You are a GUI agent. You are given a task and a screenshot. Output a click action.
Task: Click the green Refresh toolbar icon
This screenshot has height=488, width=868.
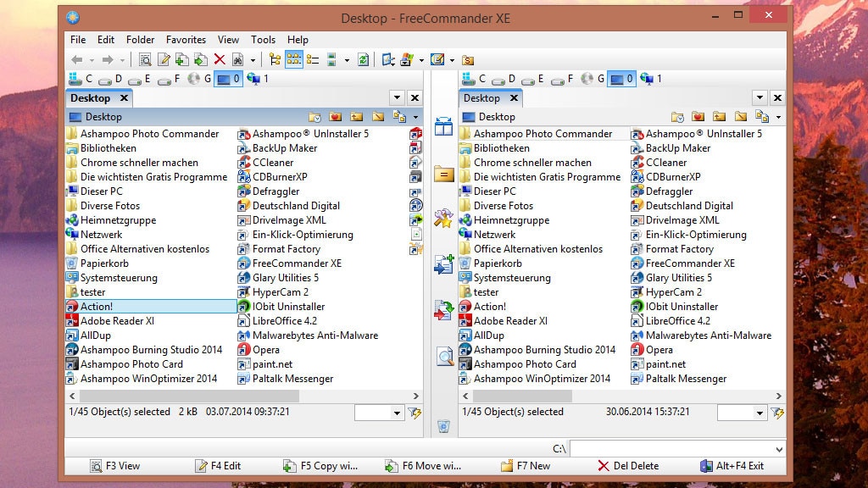[363, 60]
